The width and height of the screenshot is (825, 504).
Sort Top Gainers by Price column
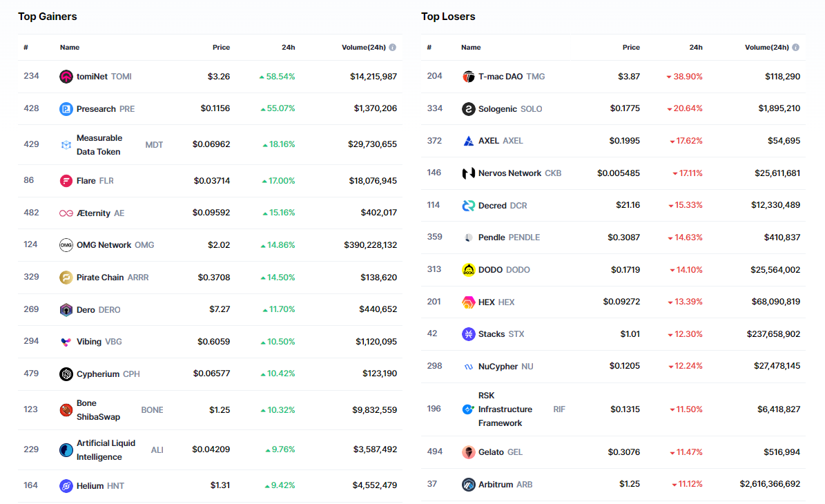pyautogui.click(x=221, y=48)
